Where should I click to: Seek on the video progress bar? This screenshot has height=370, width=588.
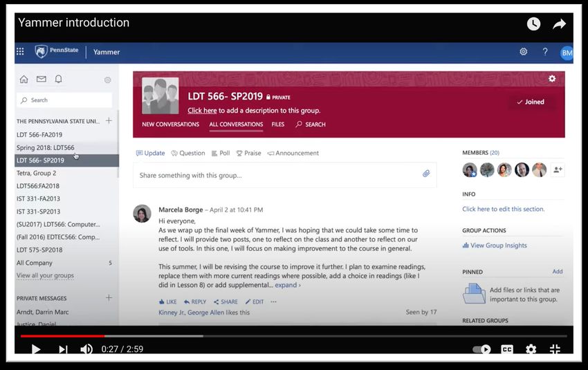(x=293, y=336)
